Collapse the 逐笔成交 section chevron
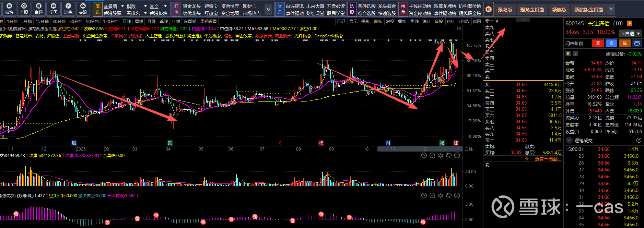This screenshot has height=228, width=644. tap(569, 141)
